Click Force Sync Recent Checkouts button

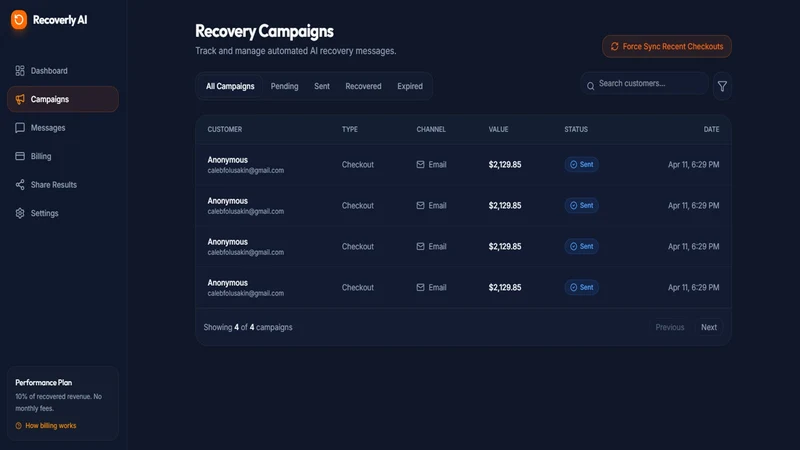tap(667, 46)
